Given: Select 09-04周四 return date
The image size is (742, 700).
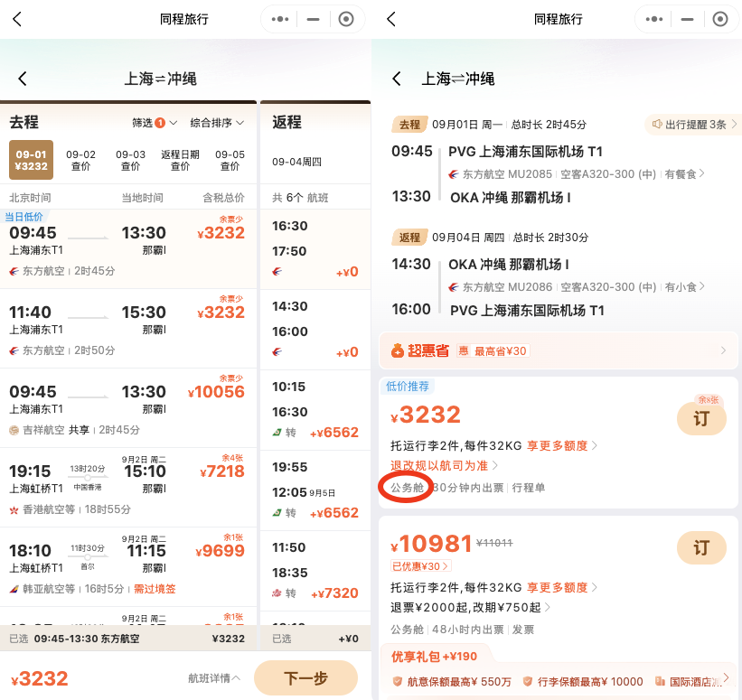Looking at the screenshot, I should point(296,162).
